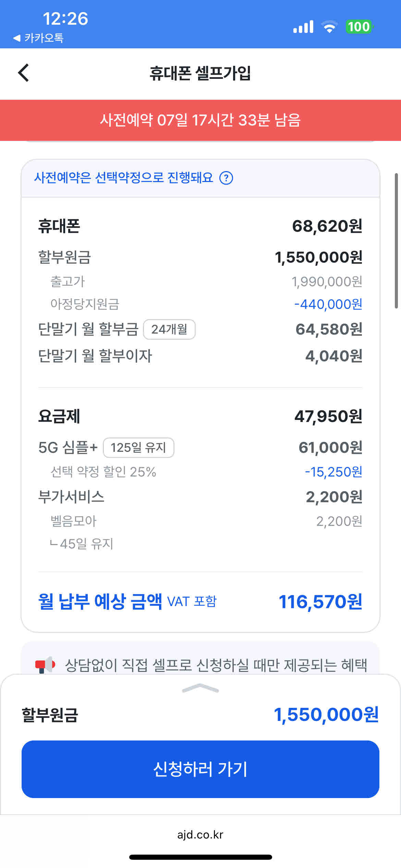This screenshot has height=868, width=401.
Task: Tap the self-signup benefit notice banner
Action: pyautogui.click(x=216, y=665)
